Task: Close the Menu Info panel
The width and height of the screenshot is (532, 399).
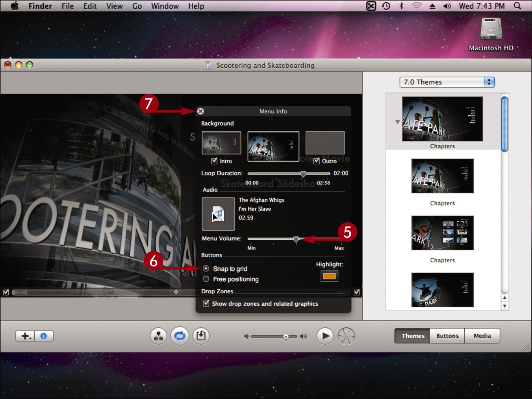Action: point(200,111)
